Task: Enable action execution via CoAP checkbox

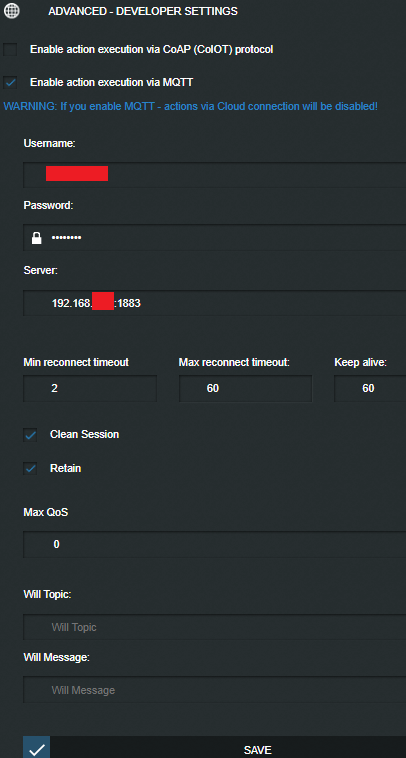Action: pos(10,49)
